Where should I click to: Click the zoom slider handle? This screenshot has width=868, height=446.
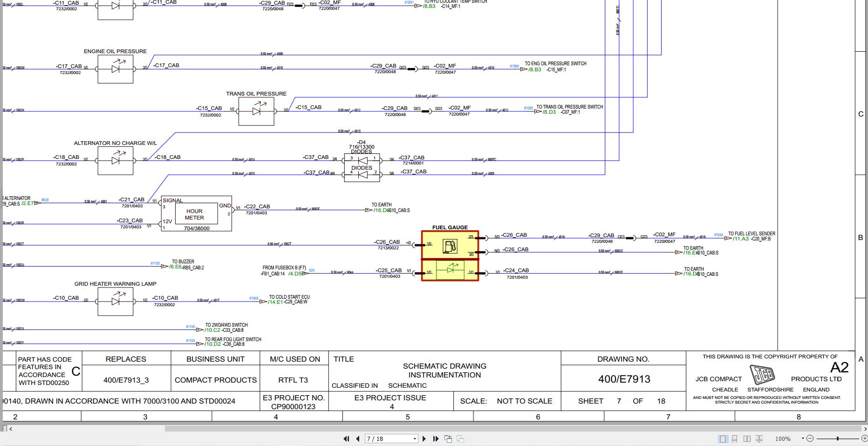tap(837, 439)
